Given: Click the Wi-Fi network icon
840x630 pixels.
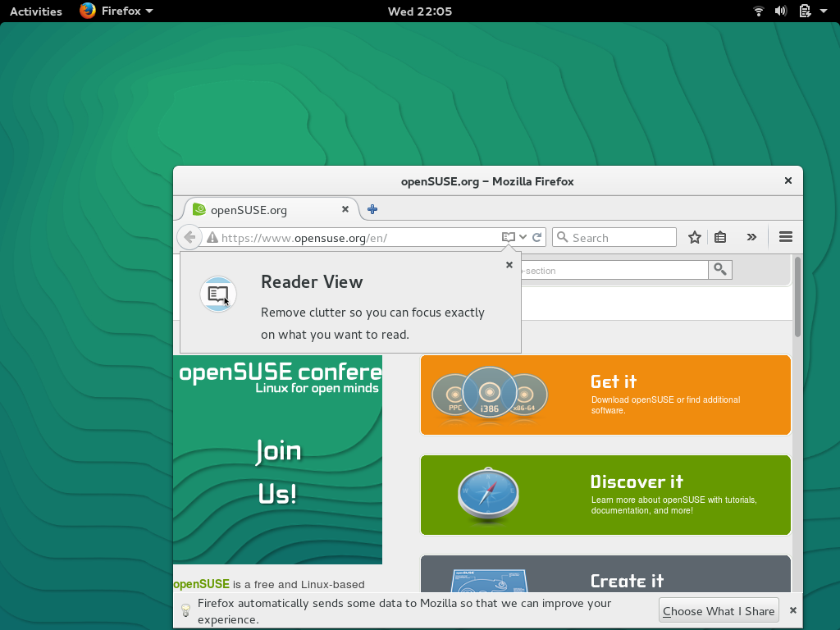Looking at the screenshot, I should (x=758, y=11).
